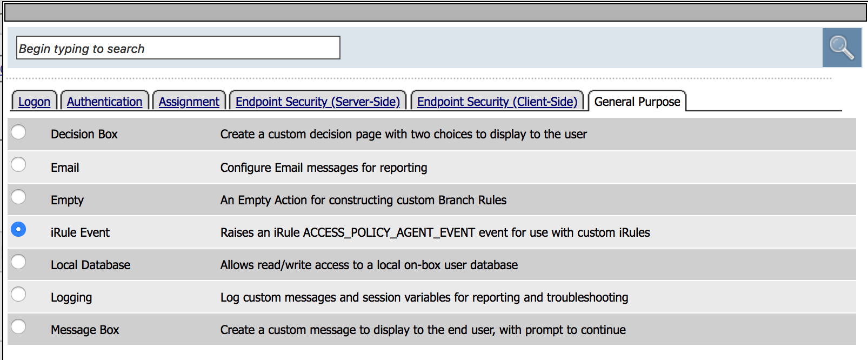
Task: Click the General Purpose tab
Action: click(x=637, y=102)
